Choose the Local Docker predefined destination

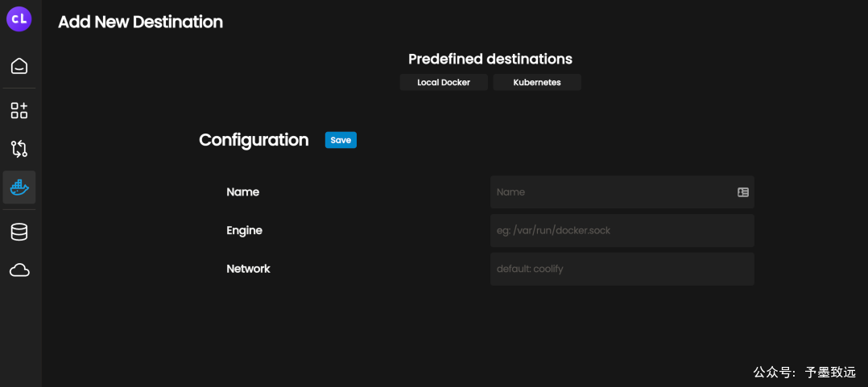[444, 82]
